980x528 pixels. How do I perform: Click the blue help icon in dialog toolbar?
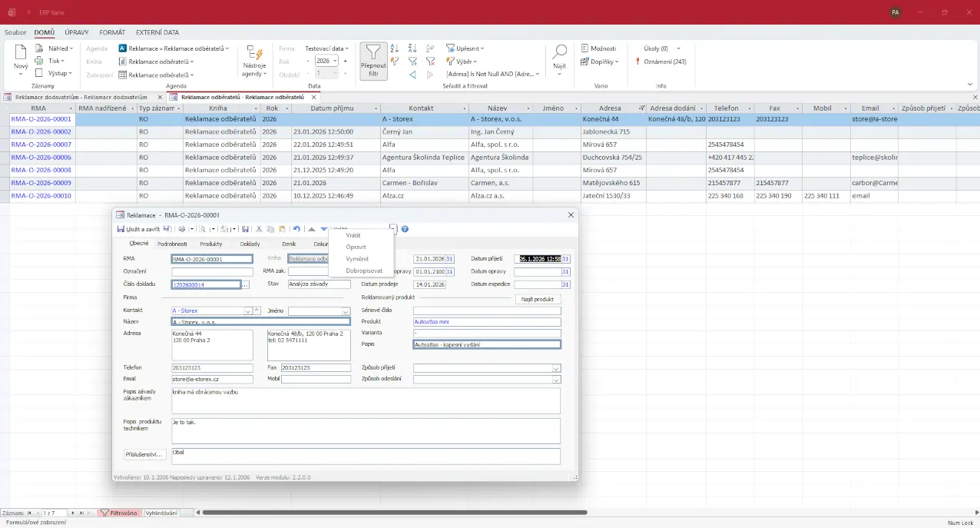tap(405, 229)
